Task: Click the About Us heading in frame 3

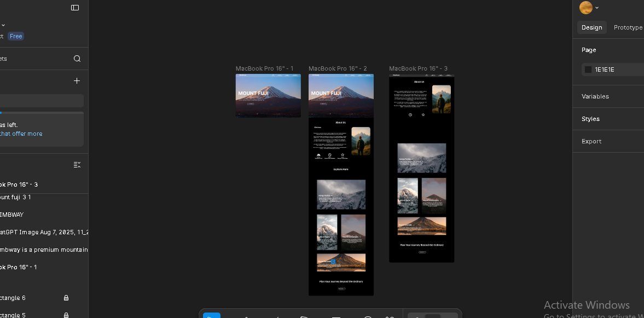Action: point(419,82)
